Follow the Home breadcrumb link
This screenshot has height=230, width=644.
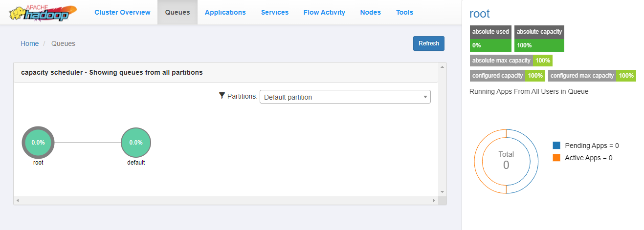(29, 43)
